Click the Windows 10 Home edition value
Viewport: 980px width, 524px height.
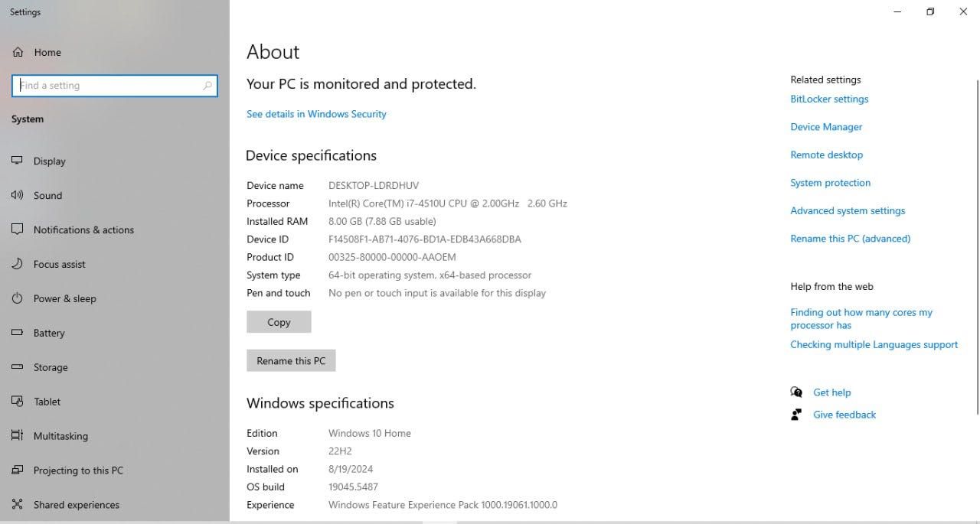[x=370, y=433]
